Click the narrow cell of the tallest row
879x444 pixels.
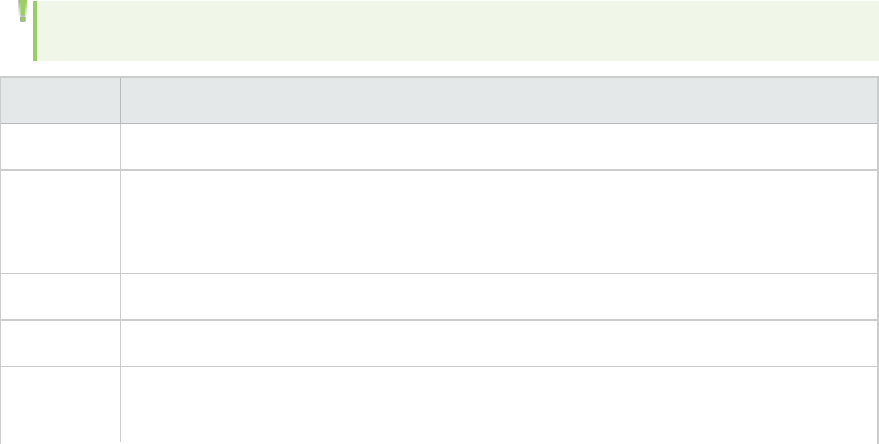click(x=60, y=221)
